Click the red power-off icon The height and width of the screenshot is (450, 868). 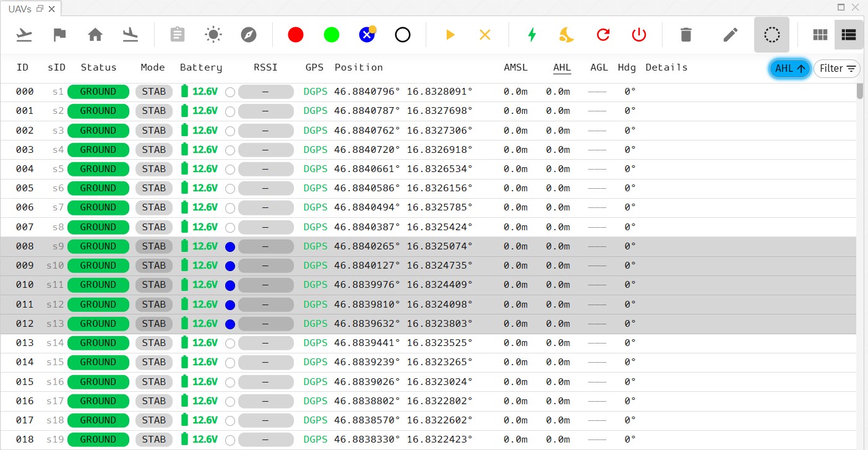pyautogui.click(x=639, y=35)
